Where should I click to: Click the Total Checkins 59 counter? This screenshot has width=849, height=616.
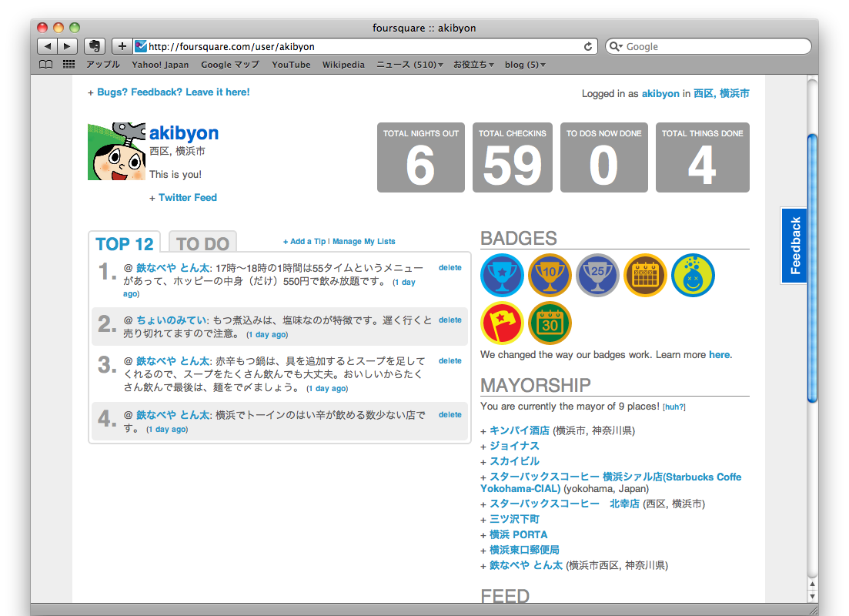click(512, 157)
